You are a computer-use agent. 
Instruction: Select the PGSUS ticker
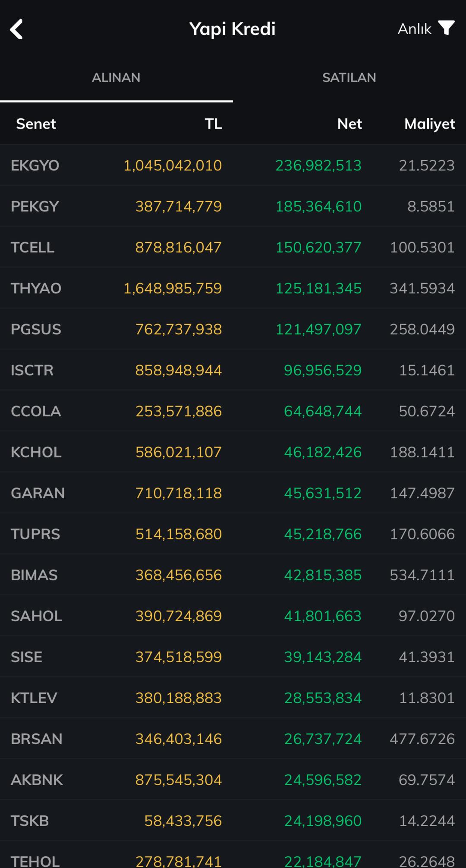pyautogui.click(x=36, y=329)
